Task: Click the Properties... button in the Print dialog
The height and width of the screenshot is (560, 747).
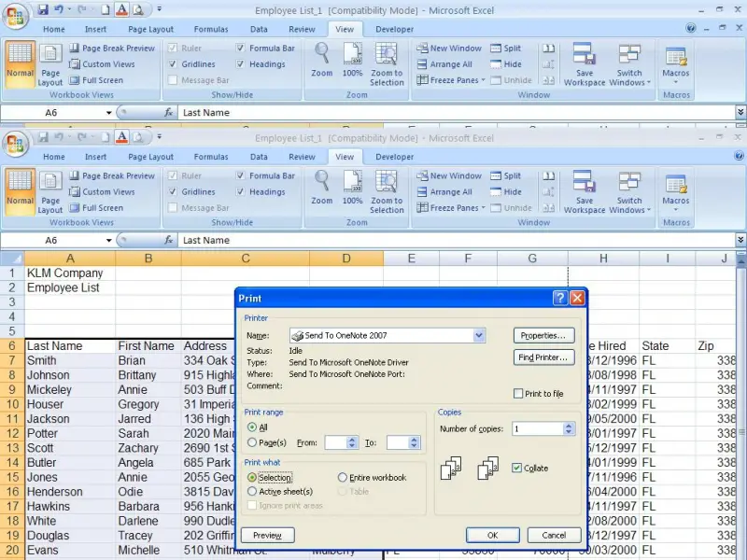Action: (x=543, y=336)
